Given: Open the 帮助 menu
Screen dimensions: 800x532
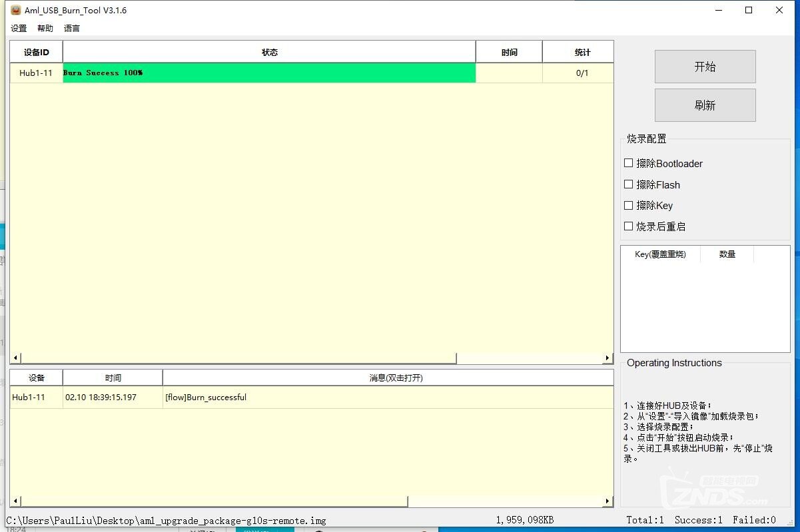Looking at the screenshot, I should click(45, 28).
